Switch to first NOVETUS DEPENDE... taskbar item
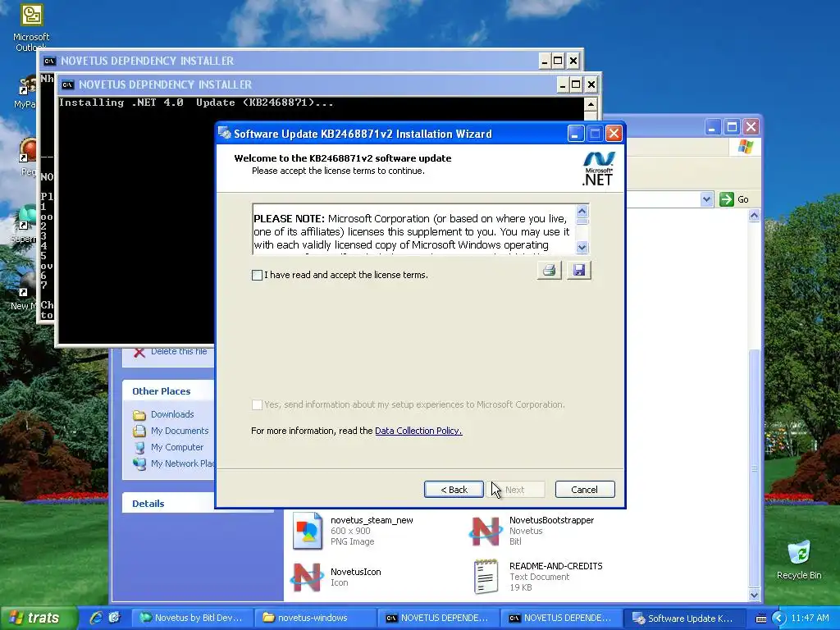The image size is (840, 630). pyautogui.click(x=438, y=618)
